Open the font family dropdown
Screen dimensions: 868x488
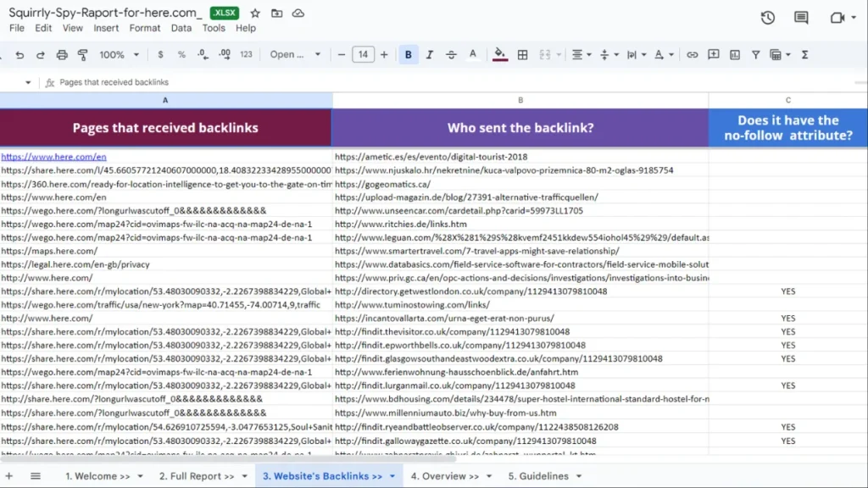point(295,55)
